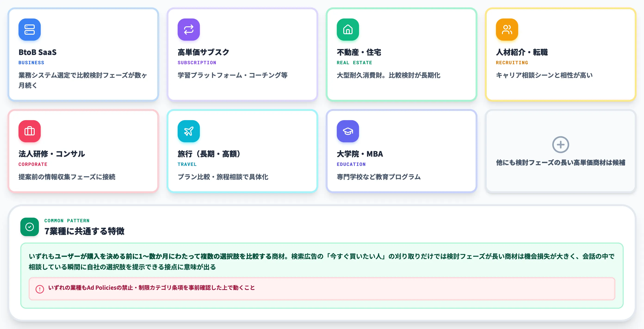Click the 大型耐久消費財 description text
Viewport: 644px width, 329px height.
pos(388,75)
